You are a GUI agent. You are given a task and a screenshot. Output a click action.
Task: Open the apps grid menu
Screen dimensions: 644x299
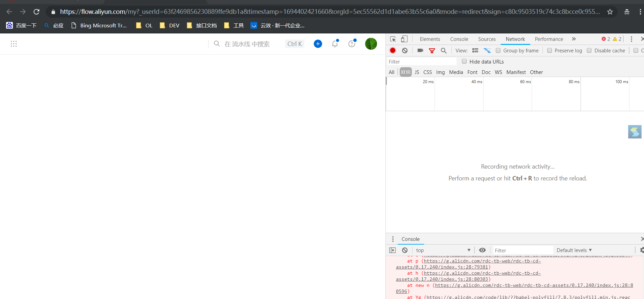click(x=14, y=44)
